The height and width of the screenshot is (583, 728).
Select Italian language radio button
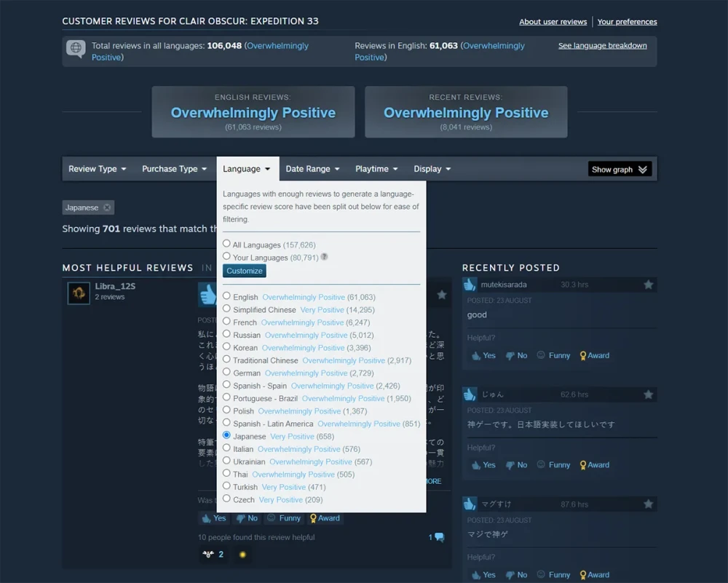click(x=226, y=448)
